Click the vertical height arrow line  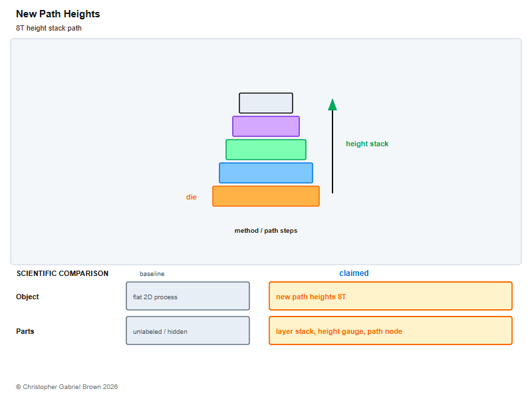click(332, 152)
